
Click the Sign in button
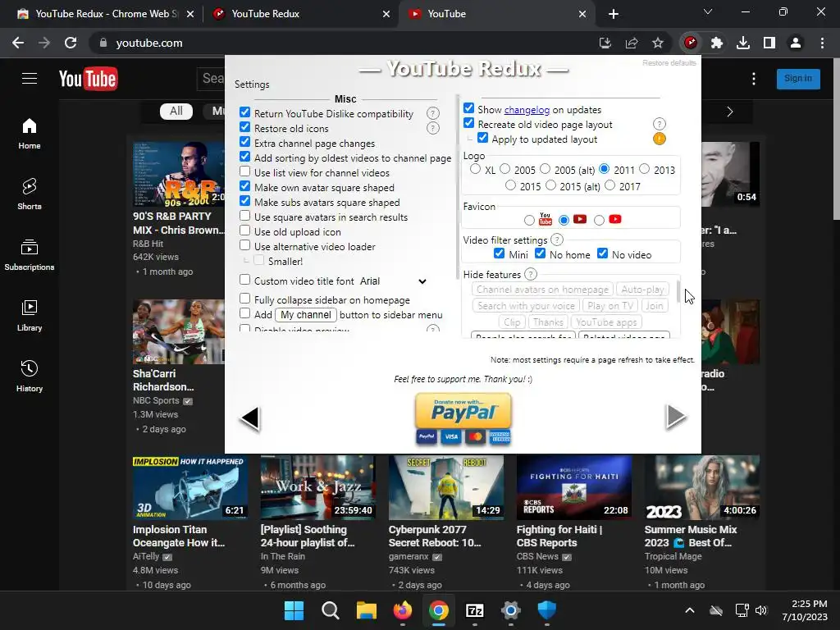798,79
